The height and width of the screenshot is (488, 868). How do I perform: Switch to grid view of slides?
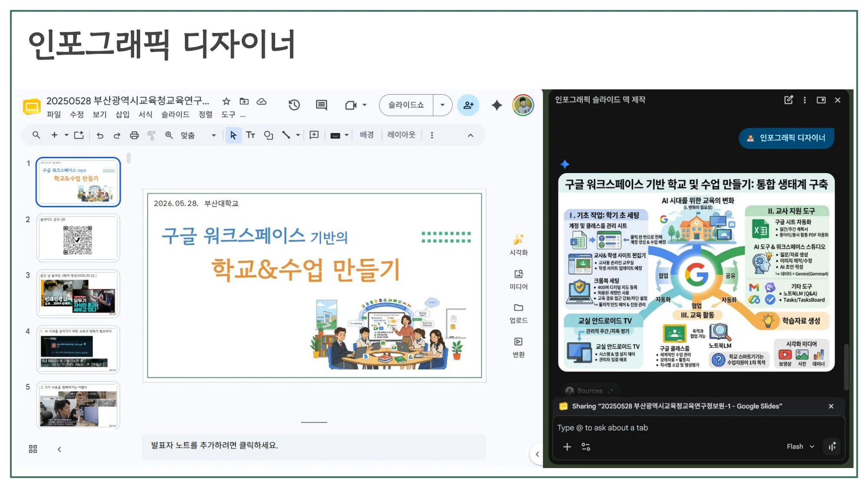click(x=33, y=449)
